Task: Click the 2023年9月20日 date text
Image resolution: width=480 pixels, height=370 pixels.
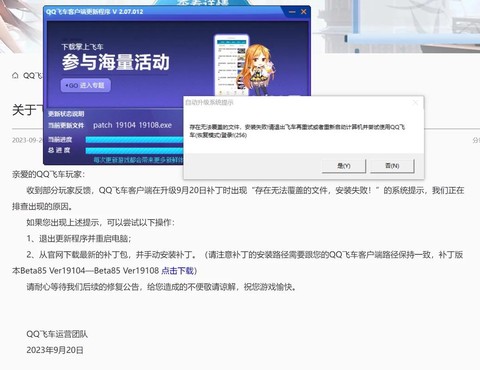Action: (x=55, y=350)
